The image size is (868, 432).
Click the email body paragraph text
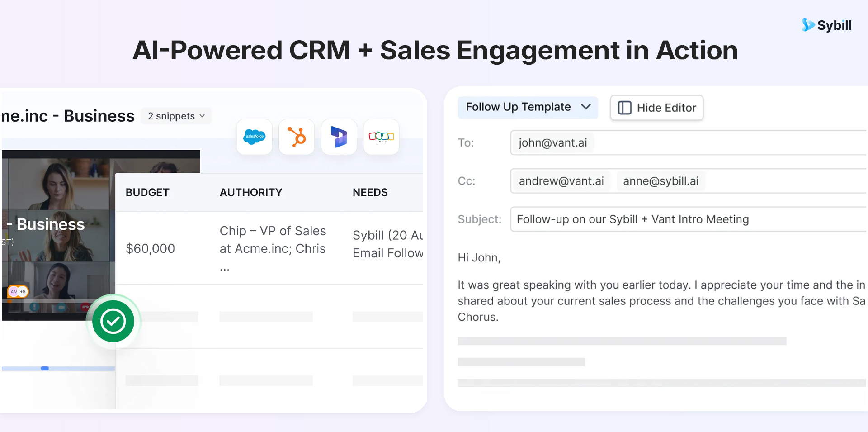[662, 301]
